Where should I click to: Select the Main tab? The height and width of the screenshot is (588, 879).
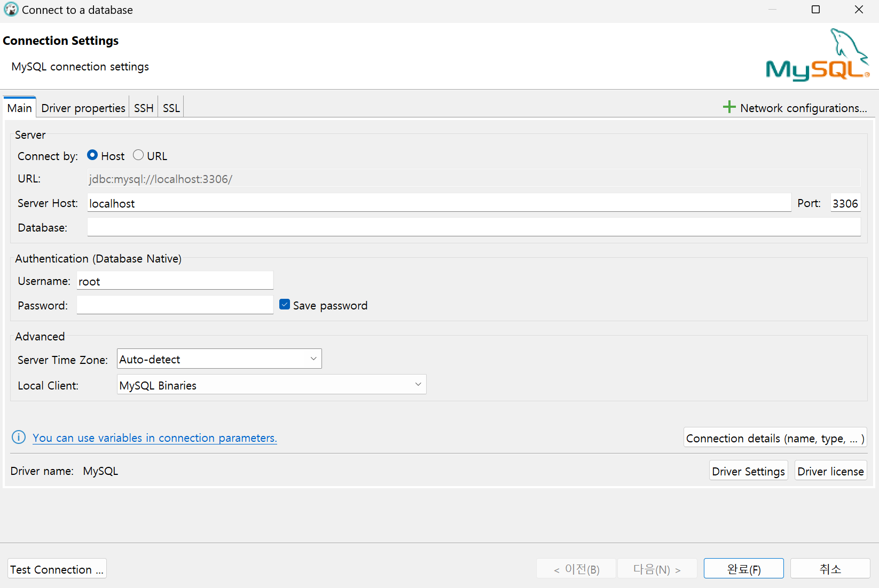[19, 107]
